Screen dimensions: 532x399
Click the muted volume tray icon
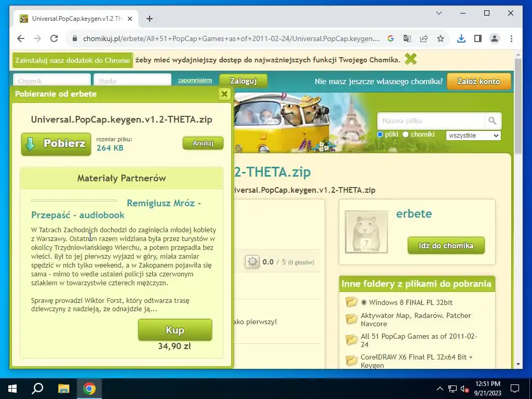(465, 389)
